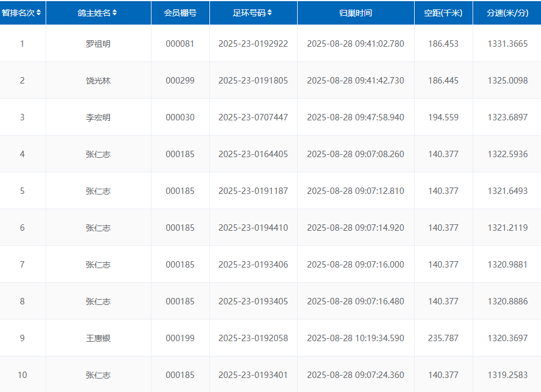Click loft number 000299
The width and height of the screenshot is (541, 392).
tap(180, 81)
